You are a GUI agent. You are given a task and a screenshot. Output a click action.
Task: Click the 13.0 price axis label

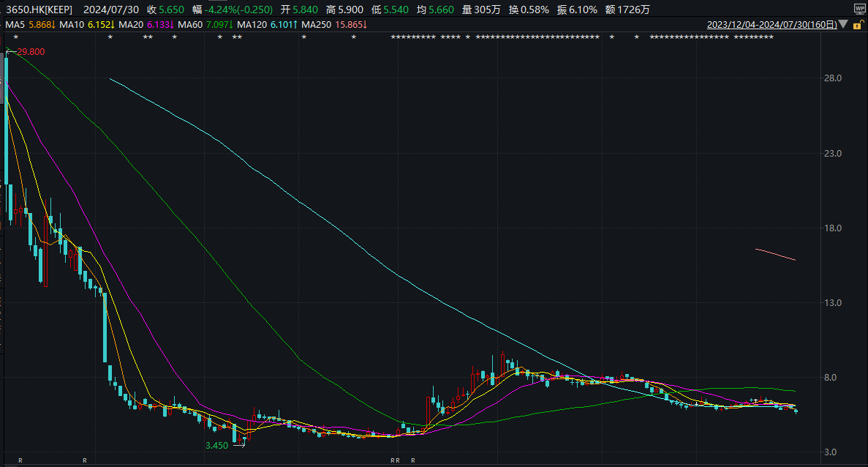point(833,303)
